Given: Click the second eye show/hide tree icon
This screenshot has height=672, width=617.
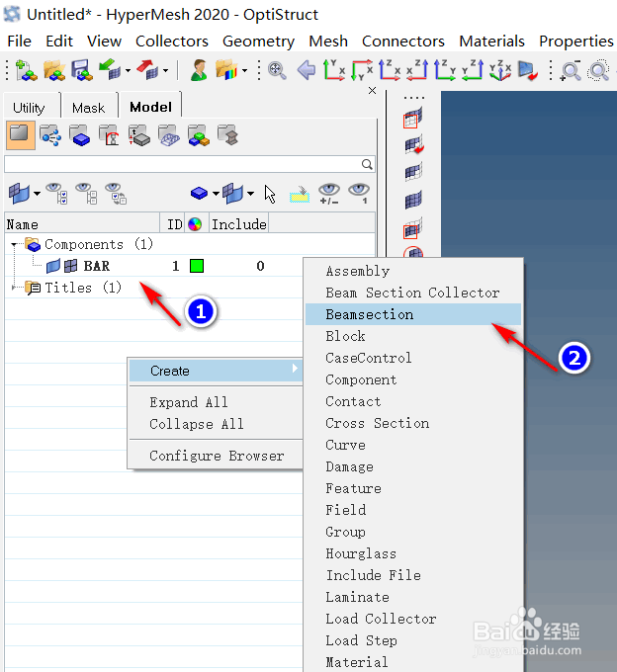Looking at the screenshot, I should 86,194.
